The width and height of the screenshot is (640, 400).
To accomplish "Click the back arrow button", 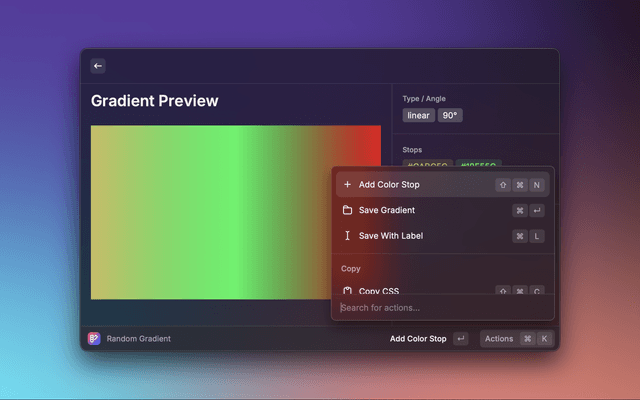I will point(98,66).
